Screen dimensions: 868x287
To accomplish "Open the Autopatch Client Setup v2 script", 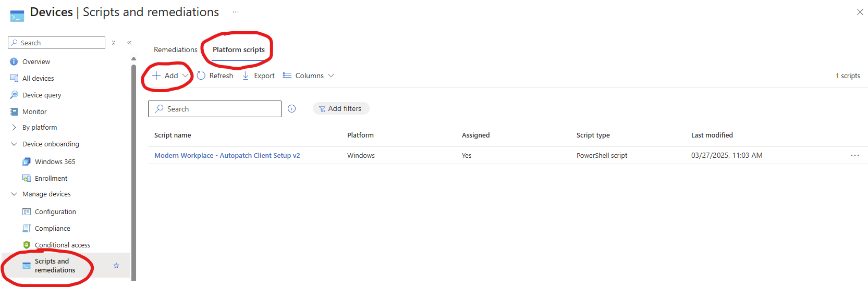I will (x=227, y=155).
